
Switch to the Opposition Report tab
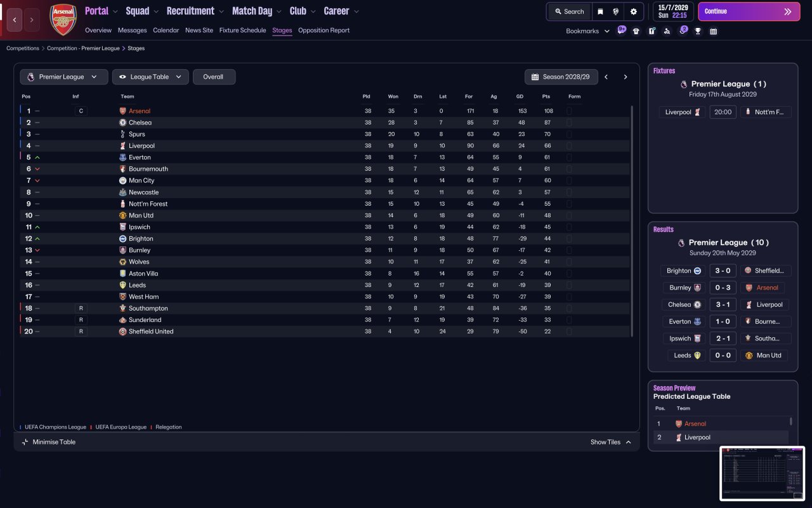click(x=324, y=30)
